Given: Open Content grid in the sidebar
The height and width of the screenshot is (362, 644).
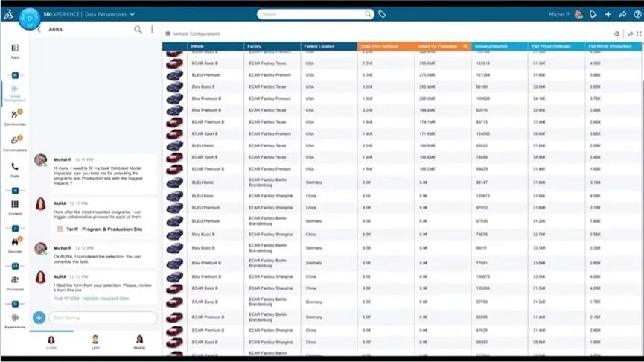Looking at the screenshot, I should pos(15,207).
